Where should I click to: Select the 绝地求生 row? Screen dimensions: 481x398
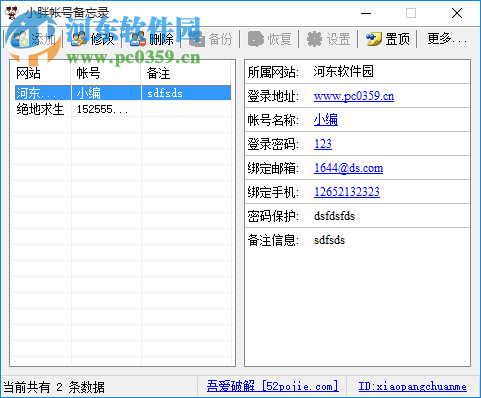123,109
